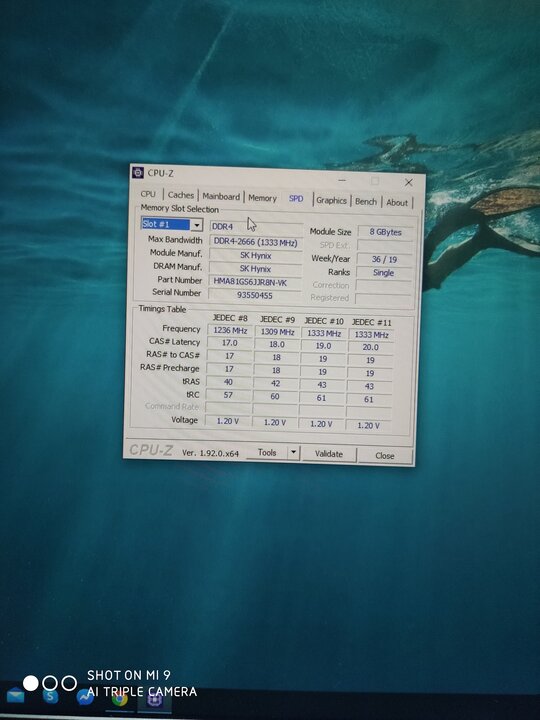Click the Ver. 1.92.0.x64 version text

click(210, 453)
